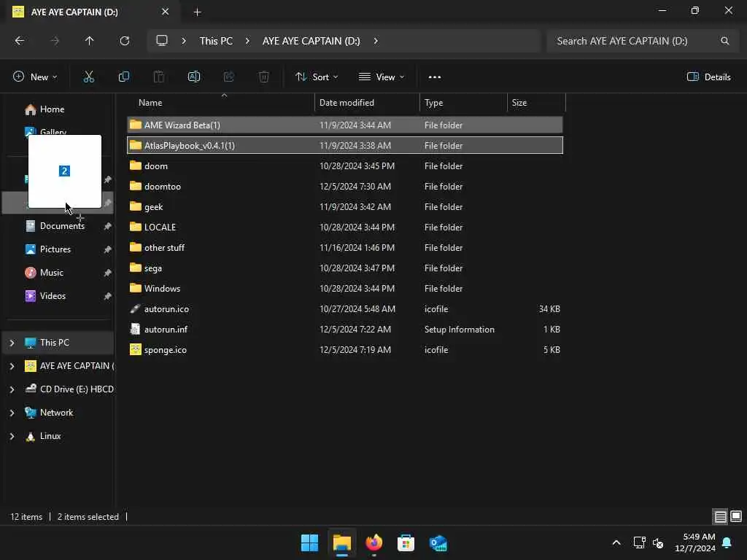Show hidden system tray icons

coord(616,542)
